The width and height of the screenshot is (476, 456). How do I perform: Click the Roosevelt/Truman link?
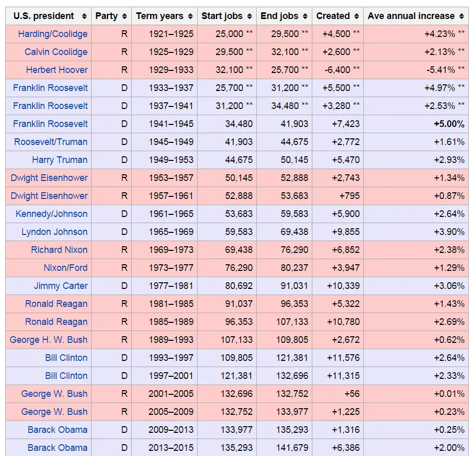pos(51,142)
